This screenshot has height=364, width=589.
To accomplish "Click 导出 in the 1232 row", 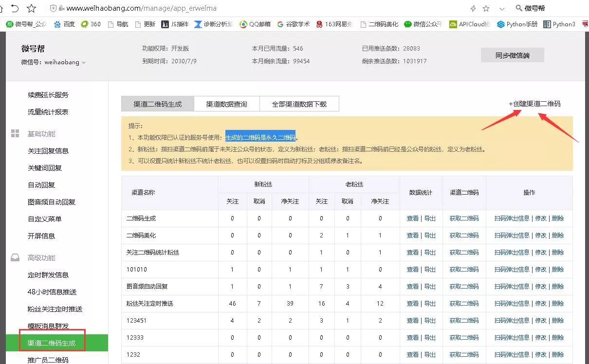I will (x=430, y=355).
